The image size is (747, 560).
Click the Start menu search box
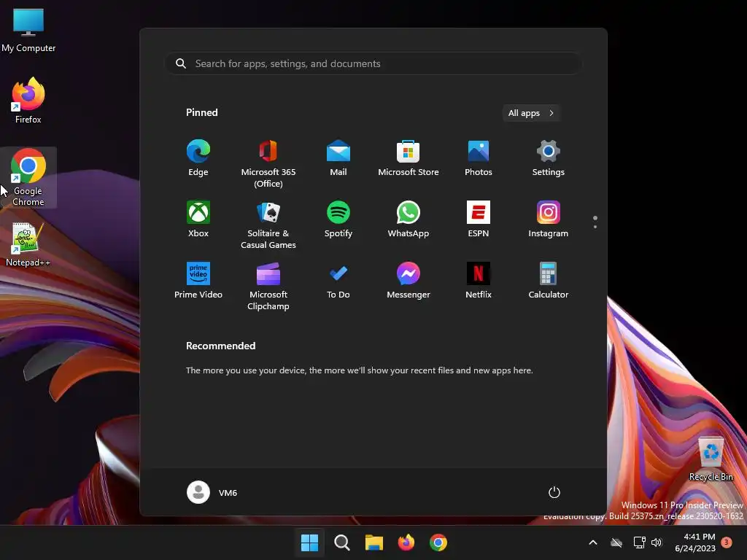[373, 64]
